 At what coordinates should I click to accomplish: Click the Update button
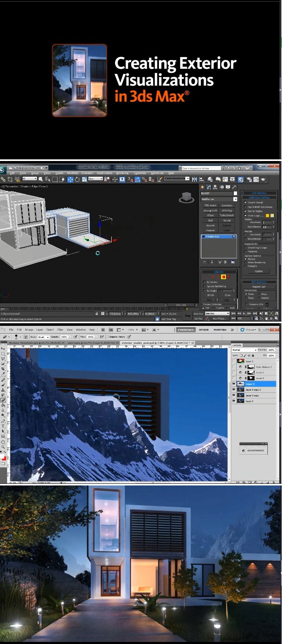point(259,271)
